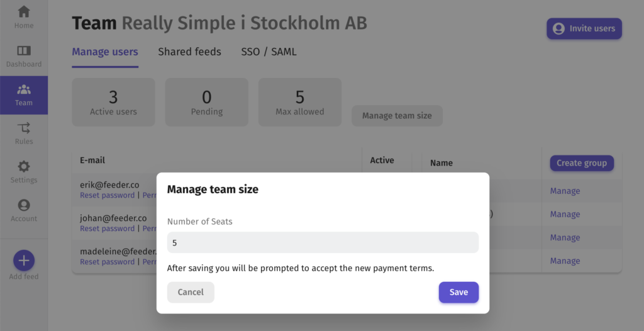Switch to the SSO / SAML tab

pyautogui.click(x=269, y=52)
